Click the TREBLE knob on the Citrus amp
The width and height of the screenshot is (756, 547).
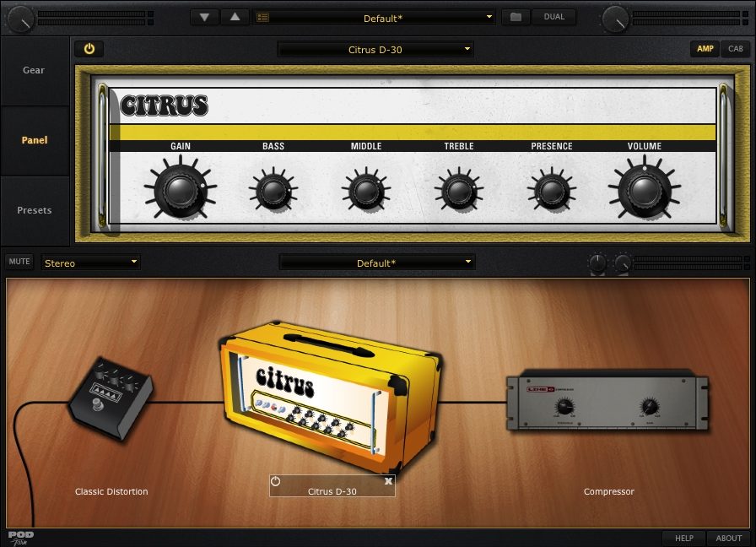click(x=459, y=191)
